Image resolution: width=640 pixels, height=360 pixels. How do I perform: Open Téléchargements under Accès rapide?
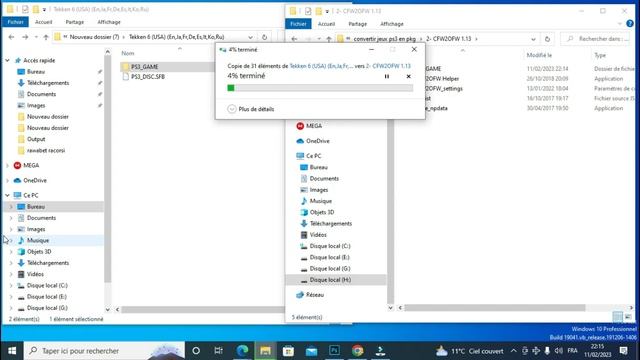(48, 83)
